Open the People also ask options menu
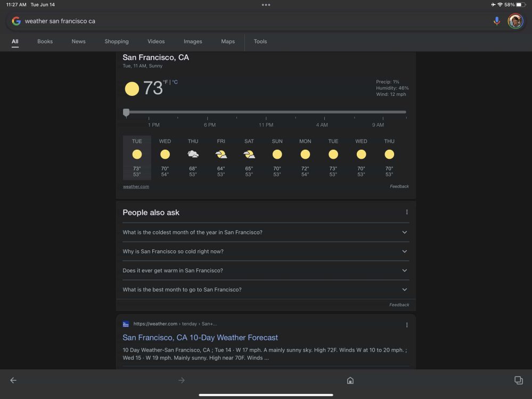This screenshot has height=399, width=532. [x=406, y=211]
